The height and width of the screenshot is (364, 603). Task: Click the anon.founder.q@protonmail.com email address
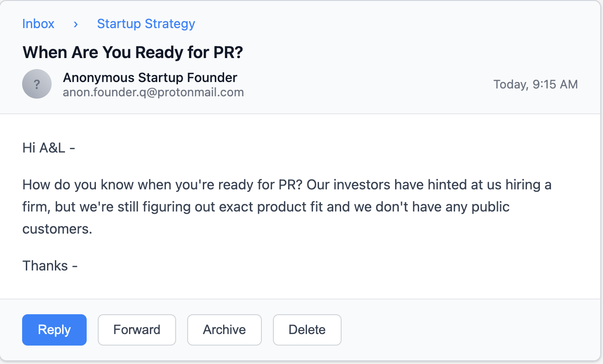pyautogui.click(x=153, y=93)
